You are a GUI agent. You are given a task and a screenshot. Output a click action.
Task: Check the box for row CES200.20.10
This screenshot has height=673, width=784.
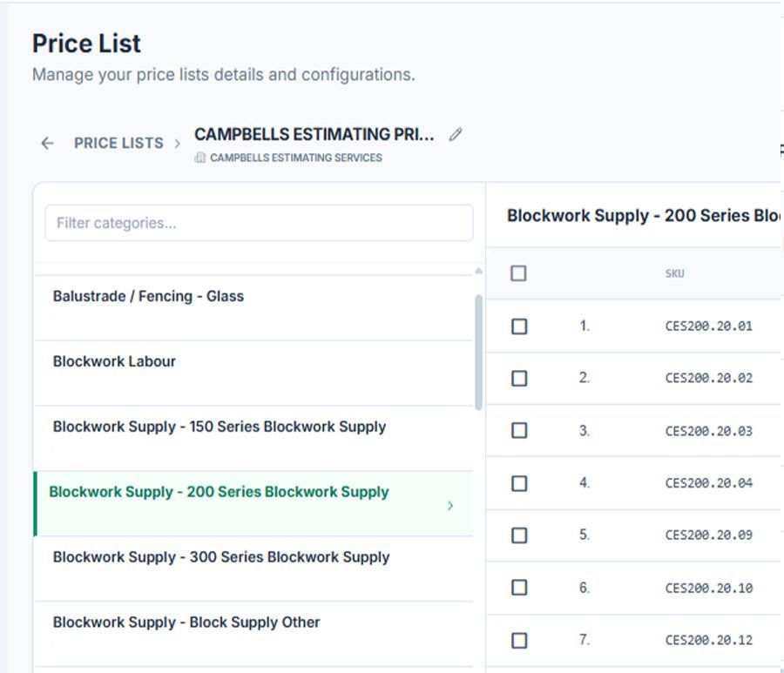pos(519,587)
